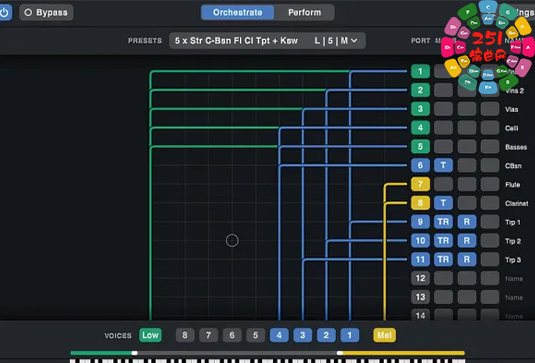Select port number 11 badge
Image resolution: width=535 pixels, height=363 pixels.
point(420,259)
